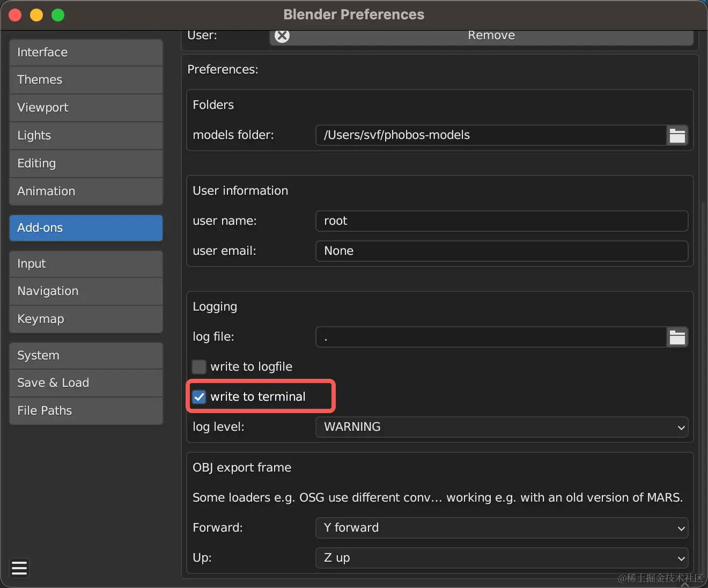Screen dimensions: 708x588
Task: Select the Add-ons section
Action: pos(86,228)
